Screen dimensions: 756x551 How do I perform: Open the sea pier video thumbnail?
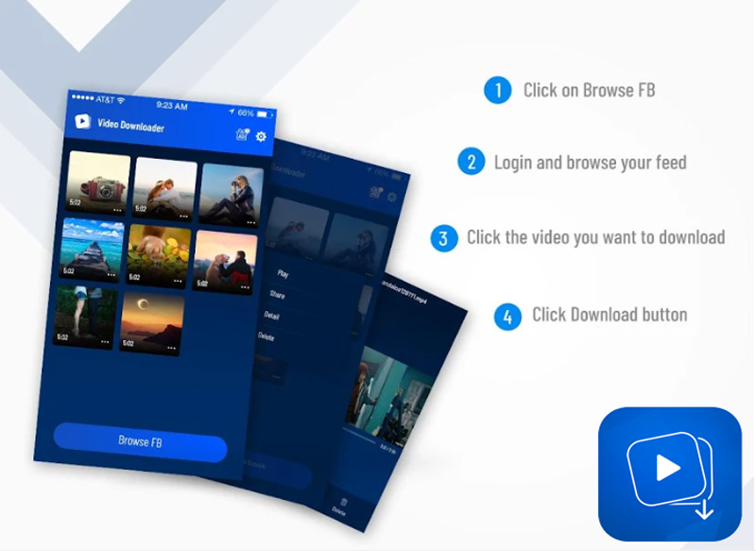click(x=92, y=249)
